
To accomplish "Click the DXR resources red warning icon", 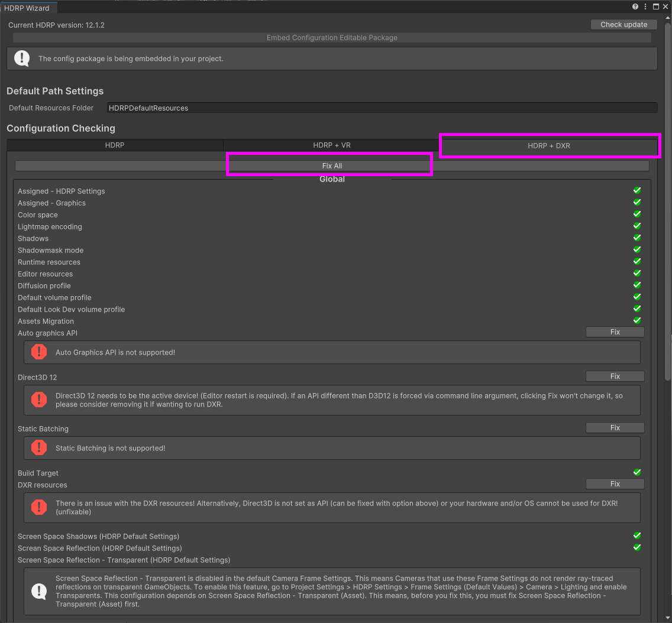I will [x=39, y=507].
